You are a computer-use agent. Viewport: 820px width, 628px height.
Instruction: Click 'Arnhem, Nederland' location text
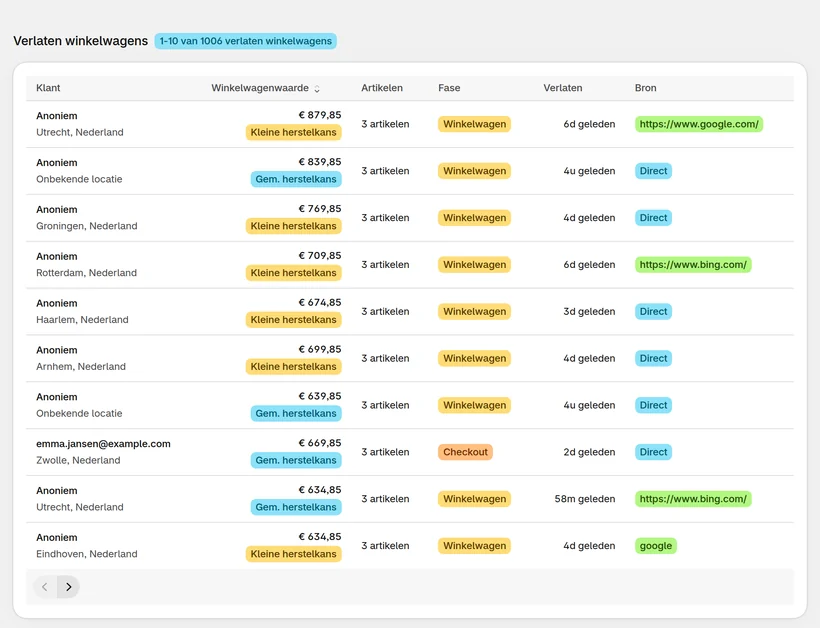(81, 367)
